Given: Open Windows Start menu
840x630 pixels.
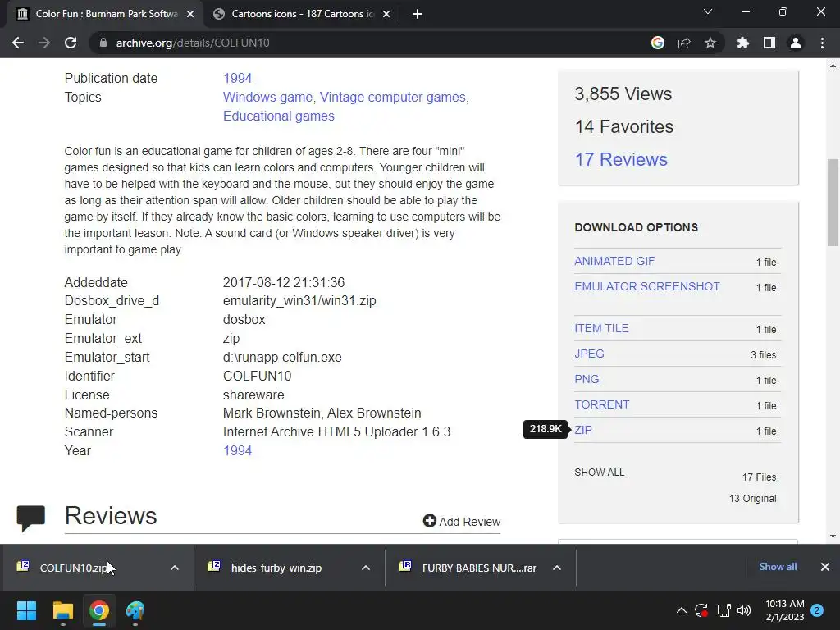Looking at the screenshot, I should point(26,610).
